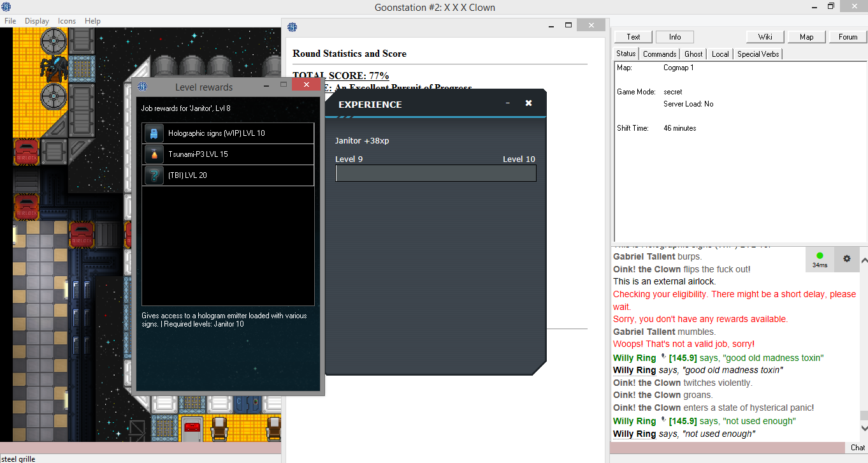The image size is (868, 463).
Task: Click the question mark TBI reward icon
Action: point(154,175)
